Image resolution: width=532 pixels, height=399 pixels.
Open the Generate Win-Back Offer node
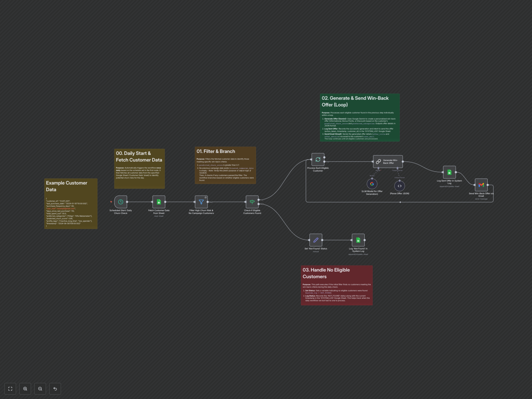click(388, 162)
